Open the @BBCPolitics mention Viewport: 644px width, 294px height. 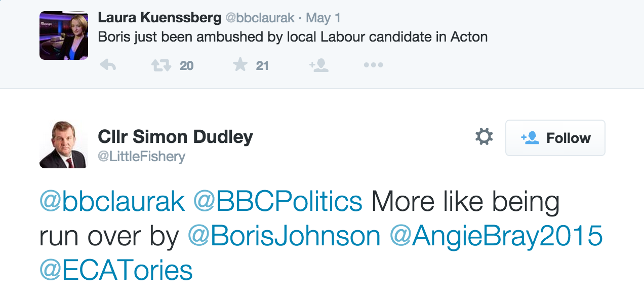(277, 202)
